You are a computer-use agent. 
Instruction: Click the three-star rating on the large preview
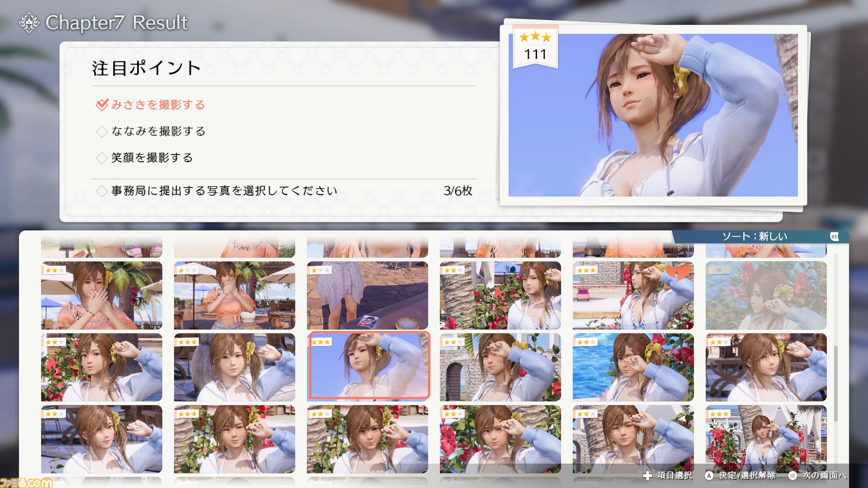click(x=535, y=37)
